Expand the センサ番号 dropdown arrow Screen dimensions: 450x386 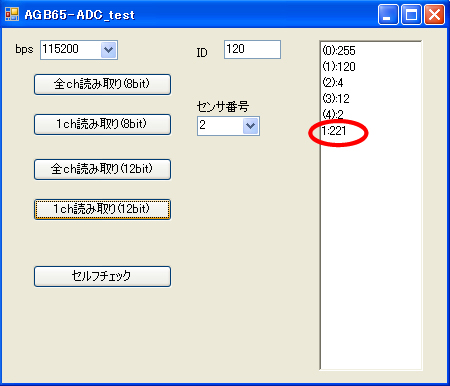(251, 126)
